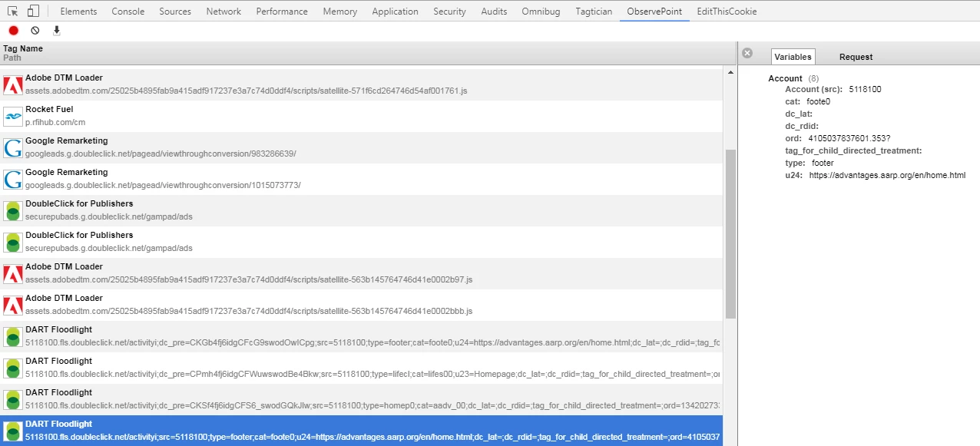Open the Application tab
This screenshot has width=980, height=446.
click(395, 12)
